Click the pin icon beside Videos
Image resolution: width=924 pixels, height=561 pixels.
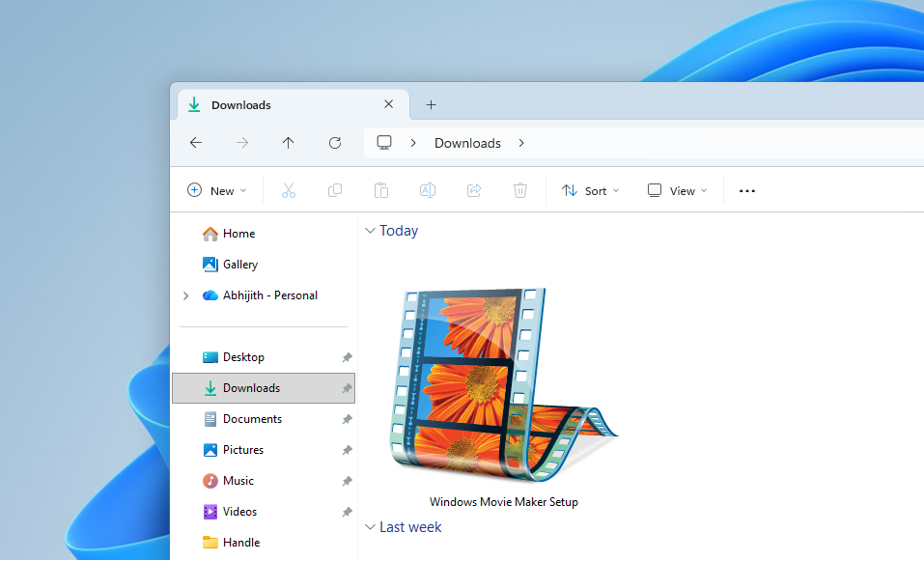pos(347,512)
